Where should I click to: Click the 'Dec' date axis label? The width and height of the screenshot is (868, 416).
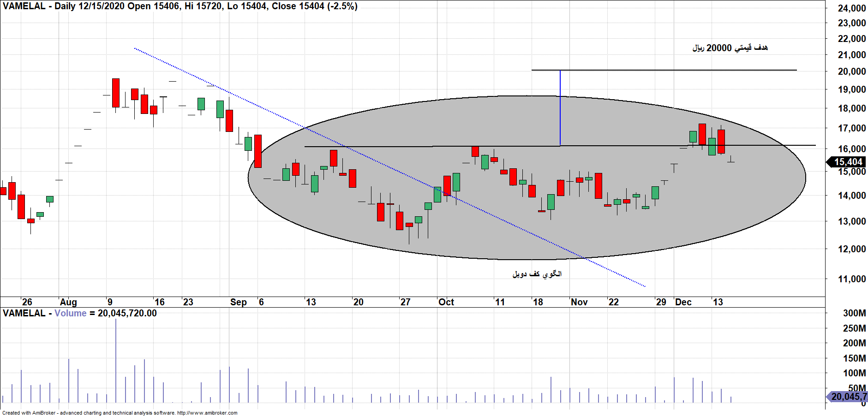(x=683, y=302)
